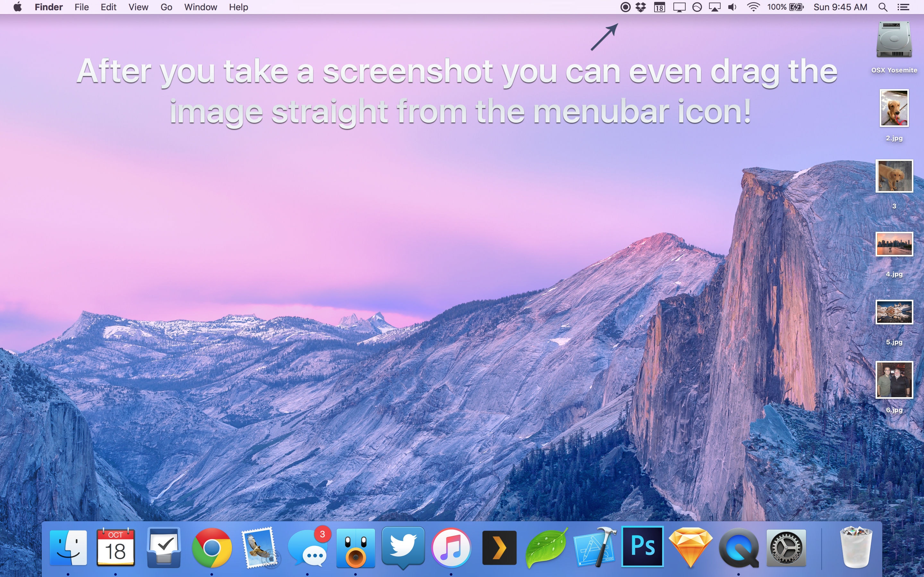Screen dimensions: 924x577
Task: Open the Trash in the Dock
Action: click(x=856, y=548)
